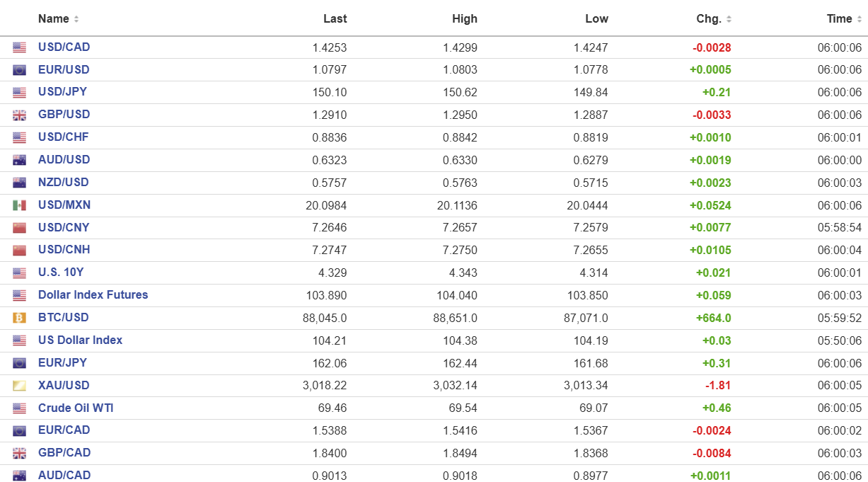The height and width of the screenshot is (482, 868).
Task: Click the gold bar icon beside XAU/USD
Action: (x=19, y=386)
